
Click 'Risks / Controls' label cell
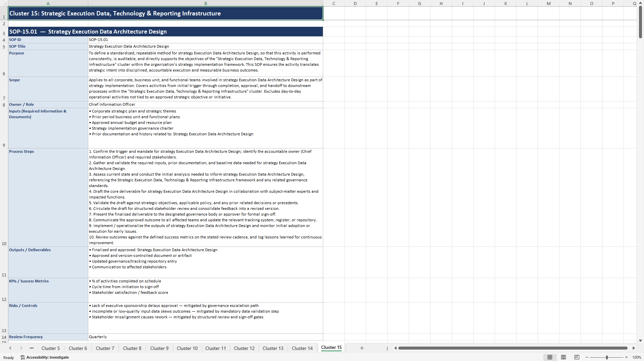point(48,318)
